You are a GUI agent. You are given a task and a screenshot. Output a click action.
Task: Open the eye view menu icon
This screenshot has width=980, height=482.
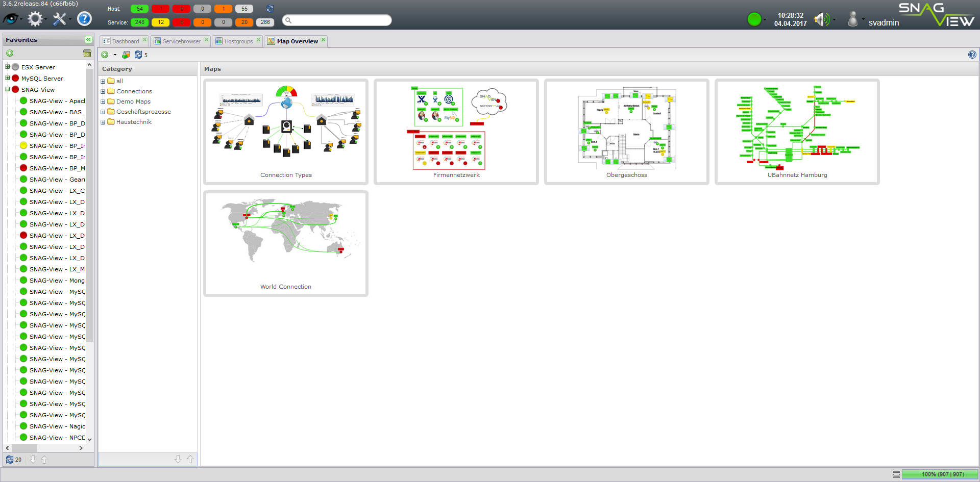pos(11,19)
